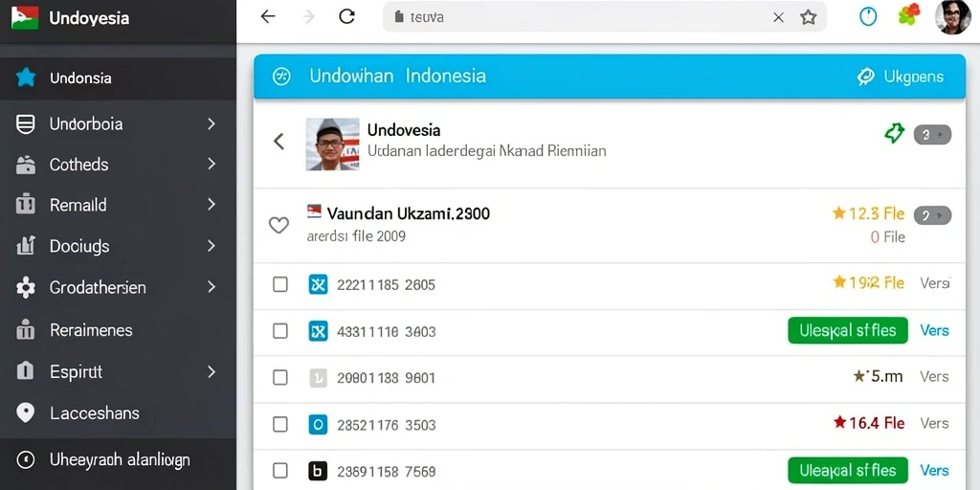Image resolution: width=980 pixels, height=490 pixels.
Task: Bookmark page with star icon in address bar
Action: click(x=808, y=17)
